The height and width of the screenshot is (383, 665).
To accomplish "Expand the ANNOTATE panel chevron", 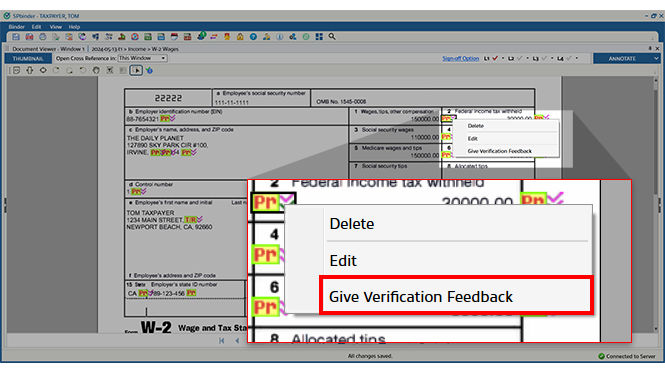I will tap(656, 59).
